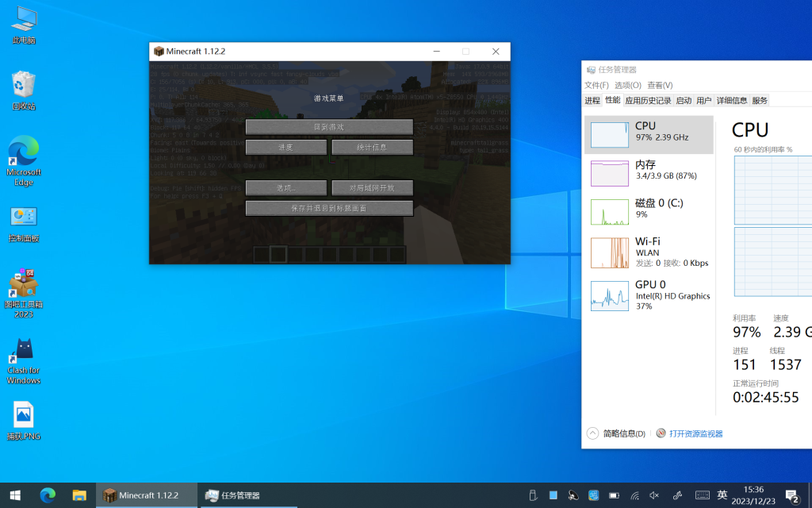Open the 文件(F) menu in Task Manager

coord(596,85)
